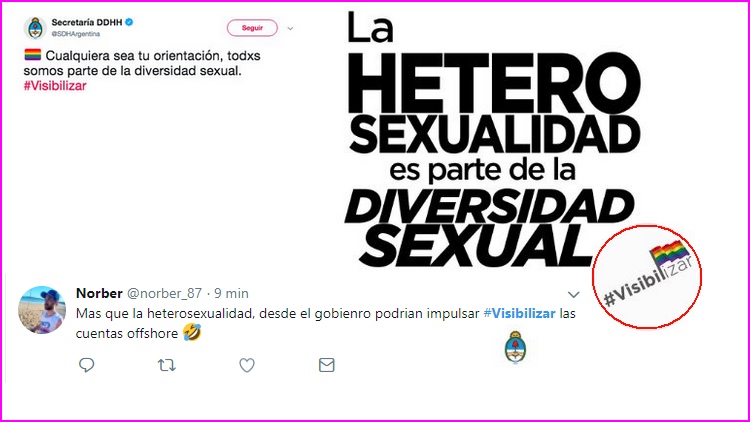Click the circled #Visibilizar rainbow flag badge

click(x=647, y=277)
